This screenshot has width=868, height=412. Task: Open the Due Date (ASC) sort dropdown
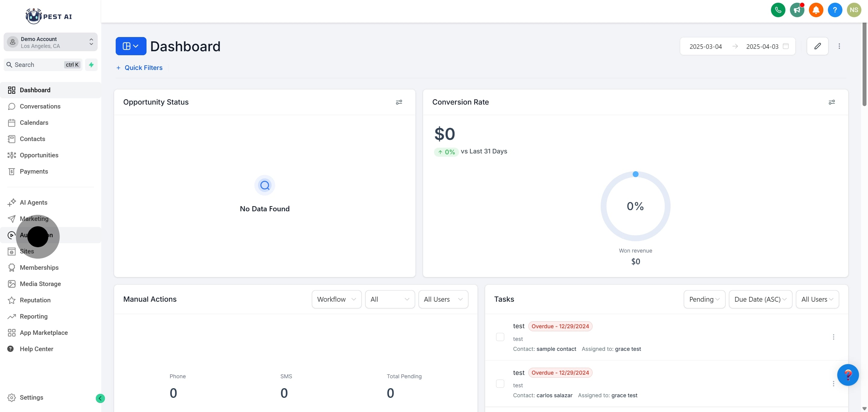click(760, 299)
